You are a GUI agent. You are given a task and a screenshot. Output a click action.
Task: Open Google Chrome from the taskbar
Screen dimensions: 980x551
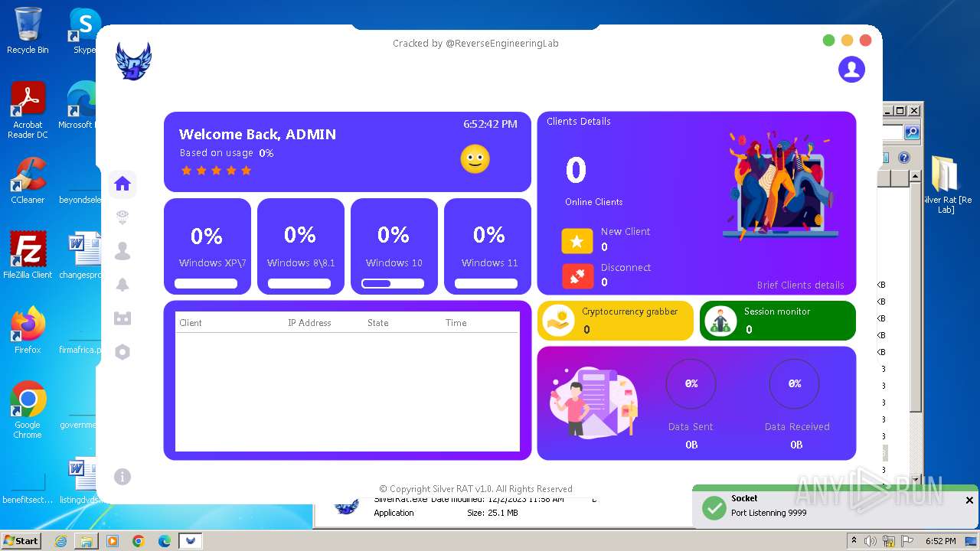pyautogui.click(x=139, y=541)
